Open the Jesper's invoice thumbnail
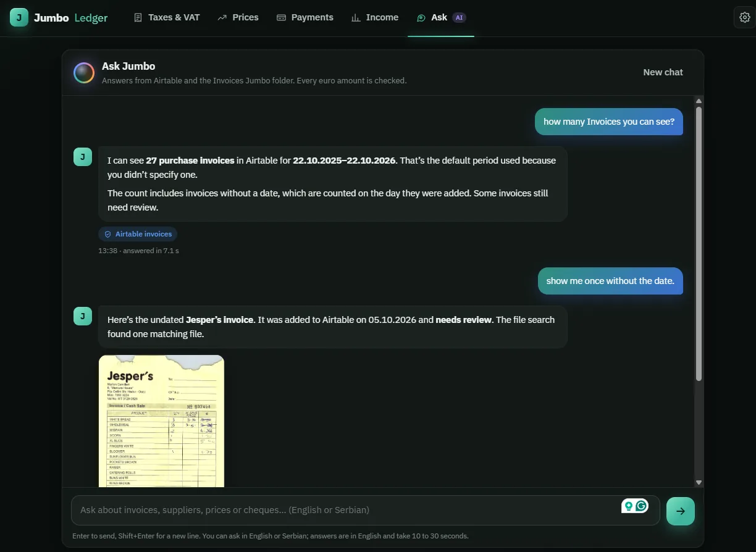Screen dimensions: 756x552 pos(161,421)
